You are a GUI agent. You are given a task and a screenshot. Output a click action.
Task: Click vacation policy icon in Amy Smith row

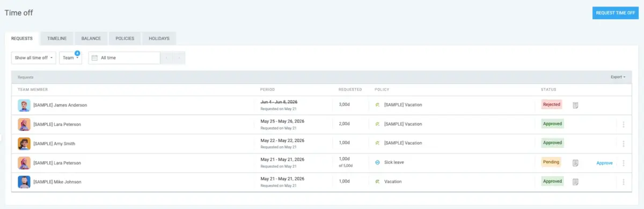coord(377,143)
